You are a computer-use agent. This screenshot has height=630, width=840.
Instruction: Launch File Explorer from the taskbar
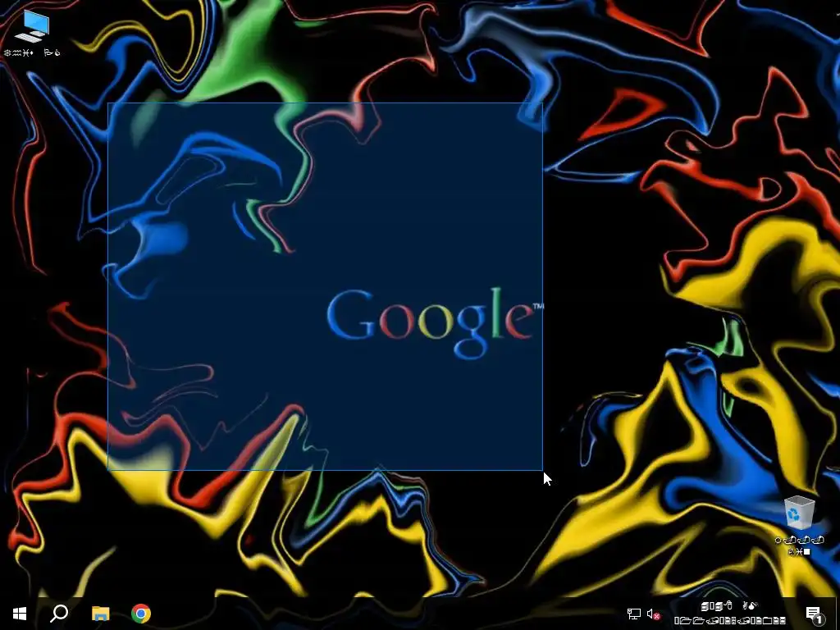(x=100, y=614)
